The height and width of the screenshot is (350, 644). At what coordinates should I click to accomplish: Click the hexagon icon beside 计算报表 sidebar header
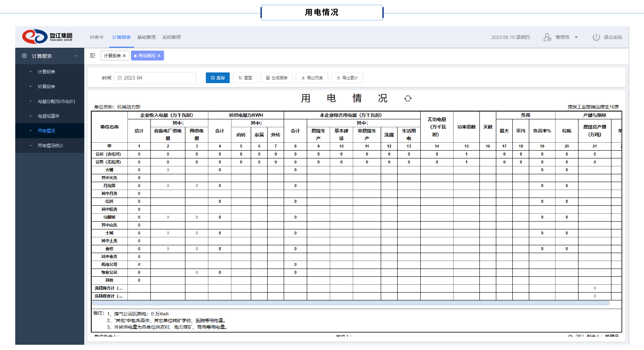[24, 56]
